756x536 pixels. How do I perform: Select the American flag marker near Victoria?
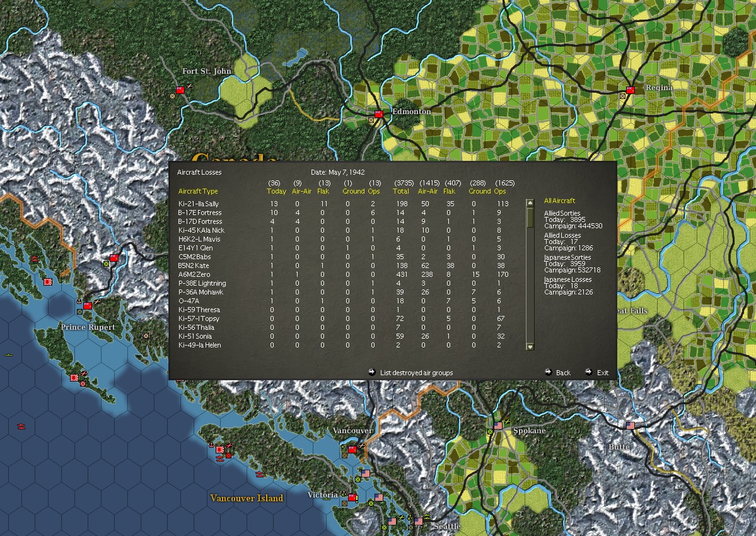(378, 497)
